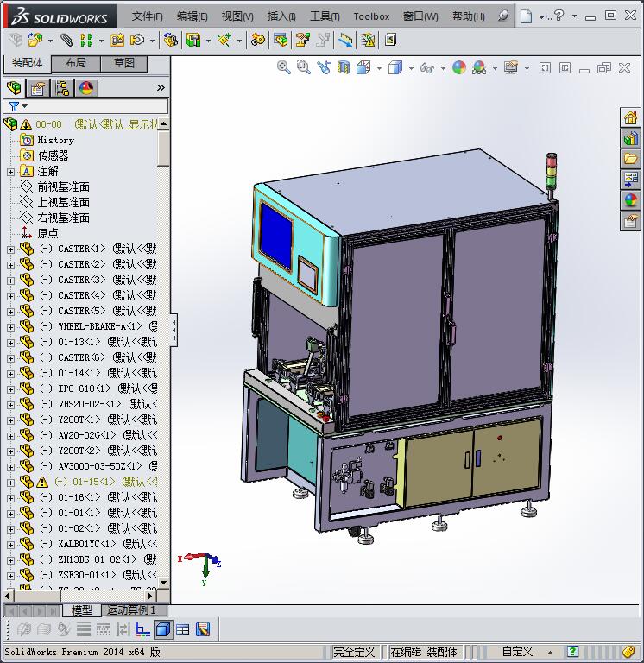Click the Zoom to Fit magnifier icon
This screenshot has height=663, width=644.
point(283,67)
